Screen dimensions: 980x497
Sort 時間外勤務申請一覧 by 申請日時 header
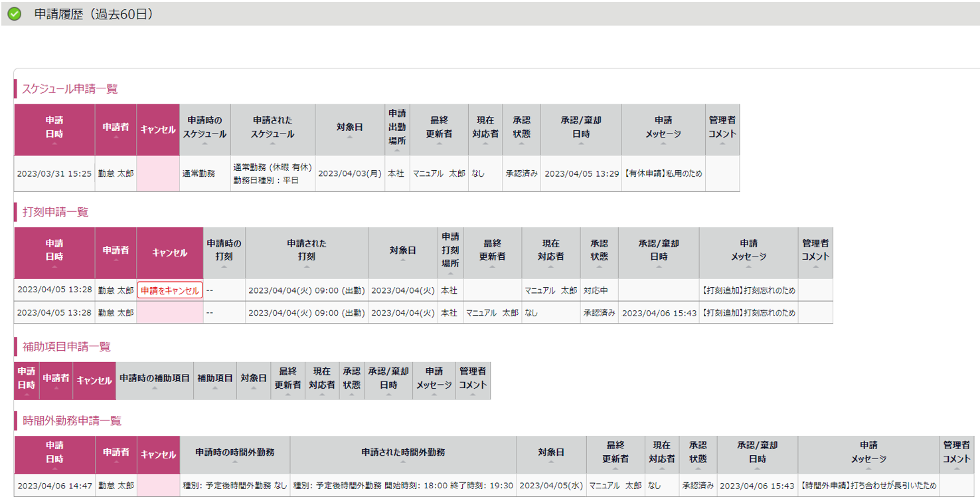coord(54,454)
